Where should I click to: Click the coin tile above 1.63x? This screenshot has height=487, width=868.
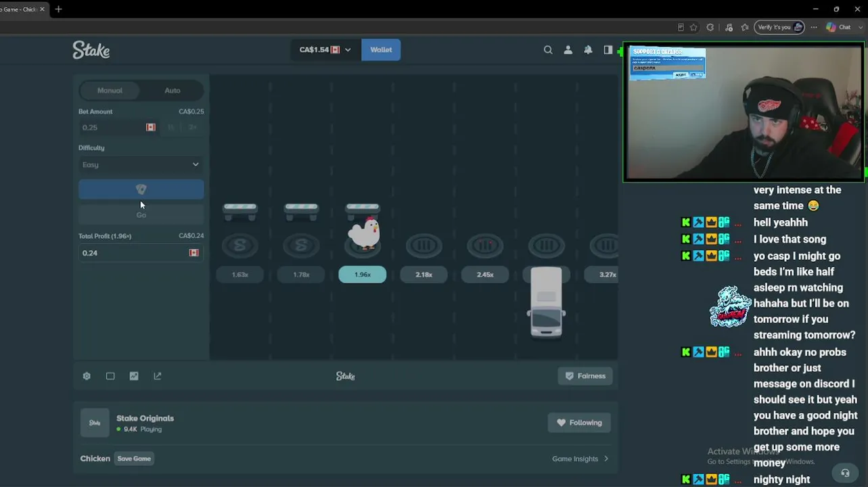pos(240,245)
